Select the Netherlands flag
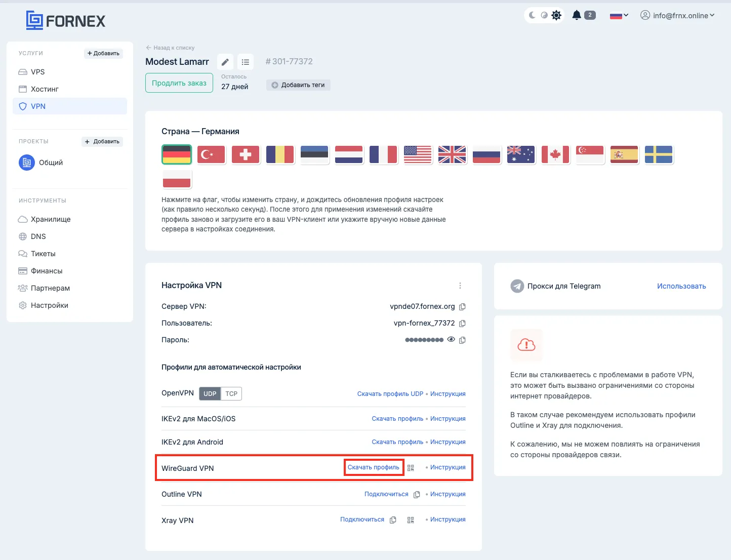The height and width of the screenshot is (560, 731). (349, 154)
